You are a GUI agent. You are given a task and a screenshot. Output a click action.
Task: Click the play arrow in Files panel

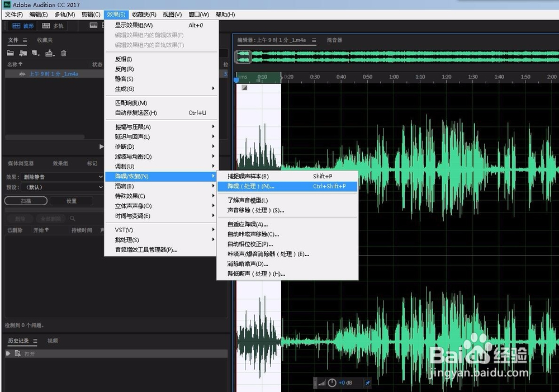pyautogui.click(x=101, y=147)
